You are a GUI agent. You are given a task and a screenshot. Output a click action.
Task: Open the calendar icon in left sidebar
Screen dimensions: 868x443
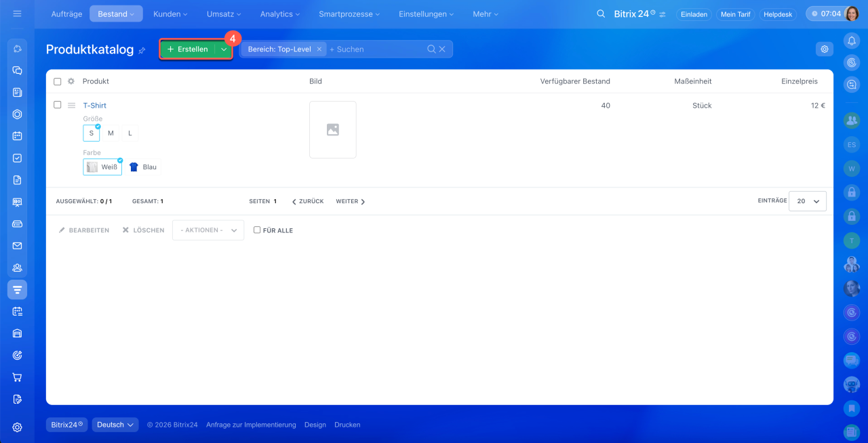(18, 136)
